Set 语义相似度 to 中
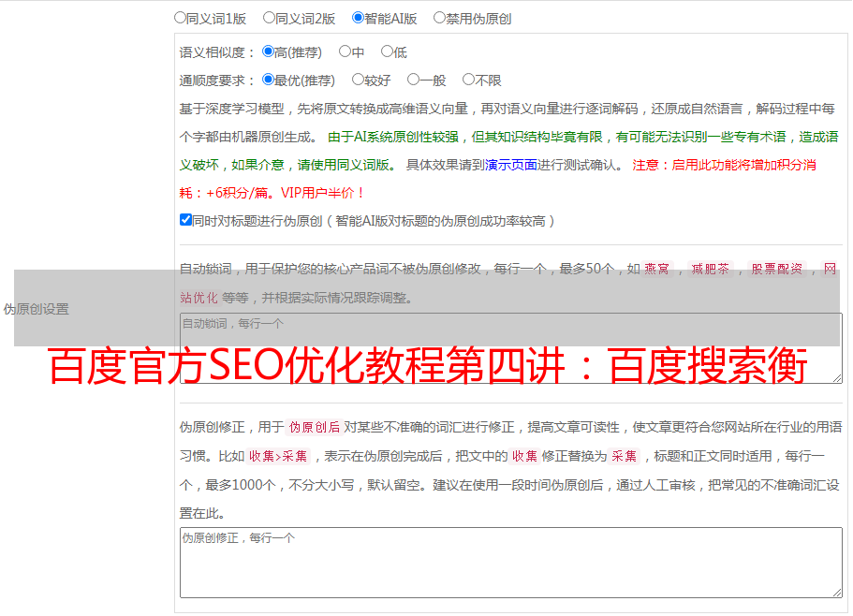This screenshot has width=853, height=616. click(346, 52)
